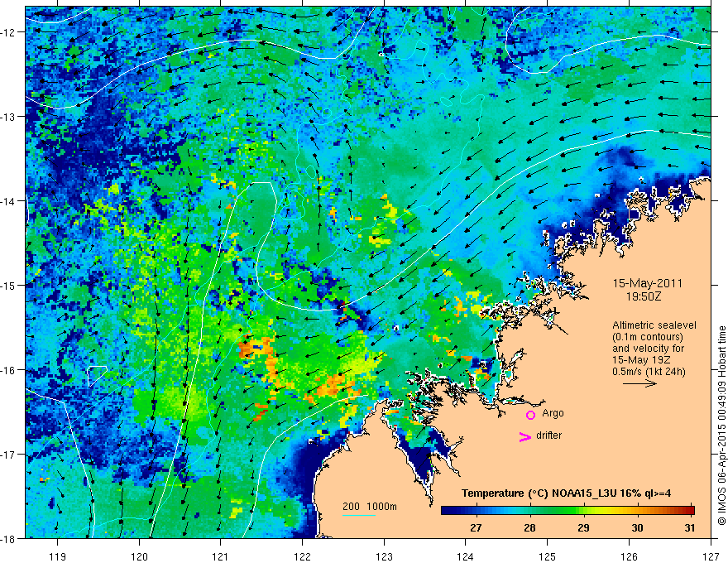Click the cyan bathymetry legend line

click(x=359, y=515)
